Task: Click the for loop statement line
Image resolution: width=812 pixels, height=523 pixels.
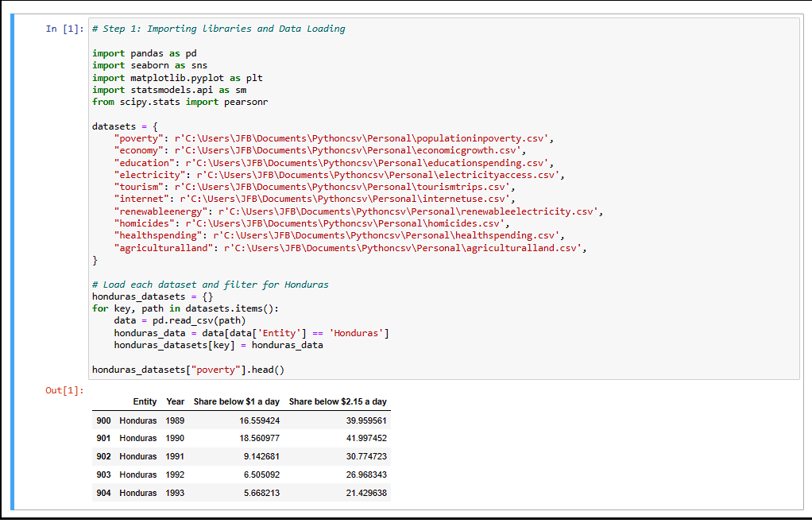Action: tap(199, 308)
